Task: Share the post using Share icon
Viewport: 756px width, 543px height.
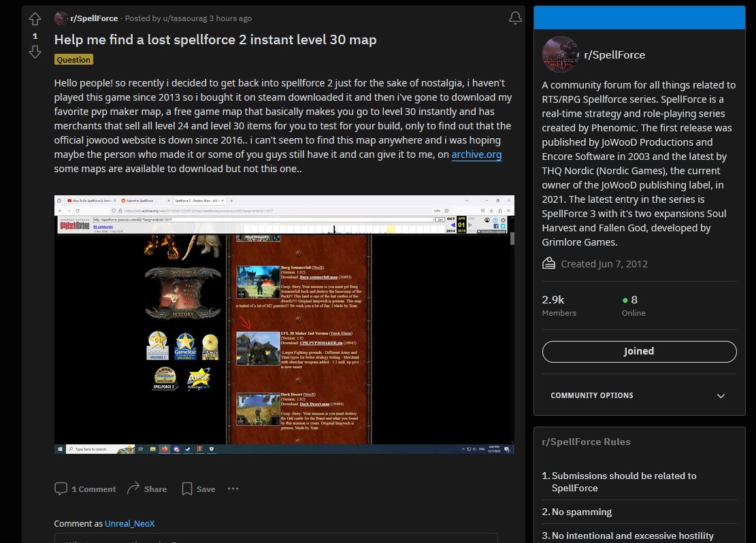Action: [133, 489]
